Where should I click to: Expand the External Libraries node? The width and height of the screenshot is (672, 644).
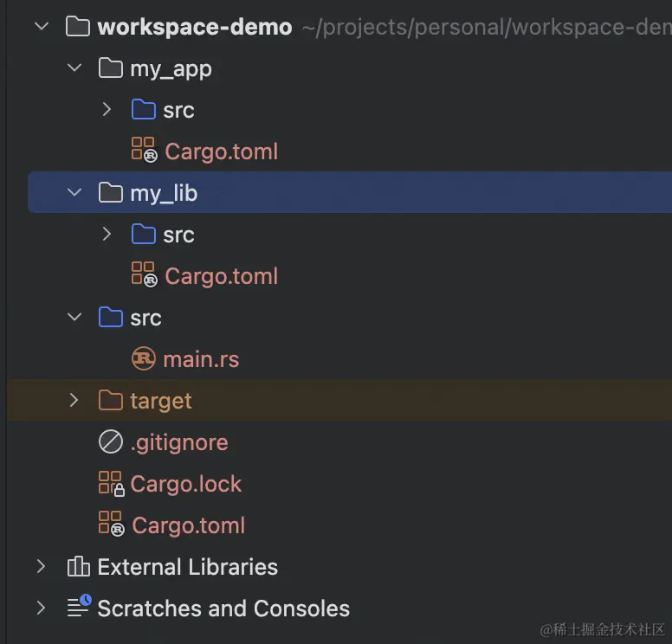tap(41, 567)
